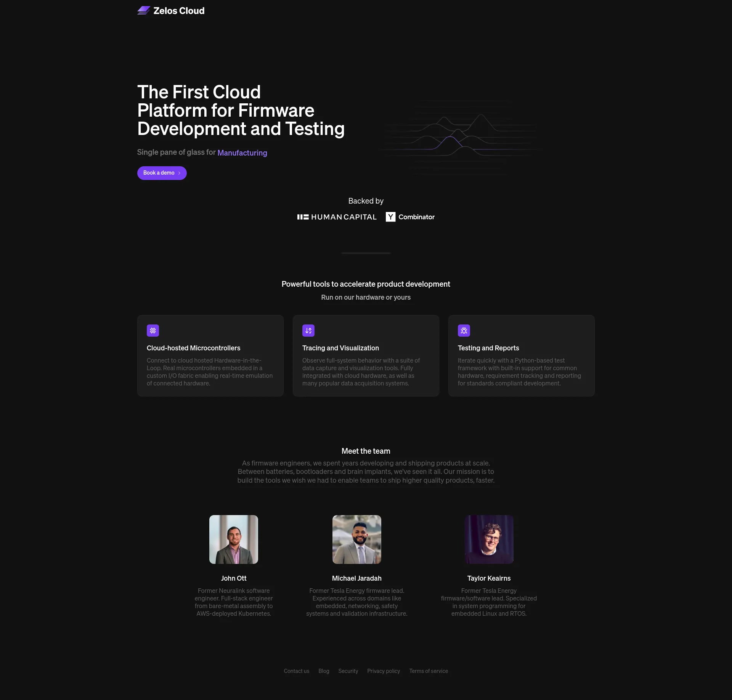Click the Blog footer menu item
Viewport: 732px width, 700px height.
pos(324,671)
